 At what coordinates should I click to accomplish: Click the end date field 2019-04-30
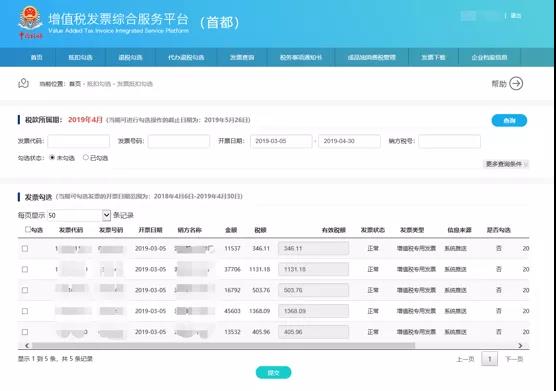pyautogui.click(x=350, y=141)
